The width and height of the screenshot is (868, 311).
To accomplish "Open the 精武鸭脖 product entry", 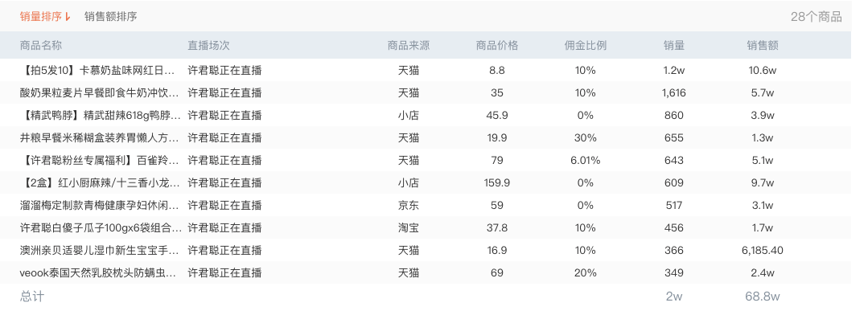I will pos(101,116).
